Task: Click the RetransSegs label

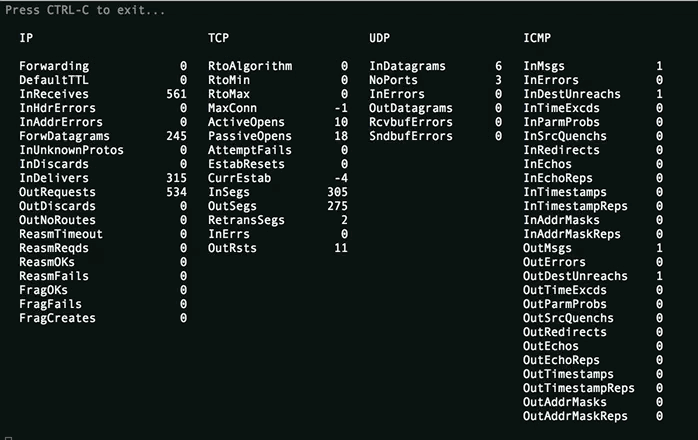Action: point(246,220)
